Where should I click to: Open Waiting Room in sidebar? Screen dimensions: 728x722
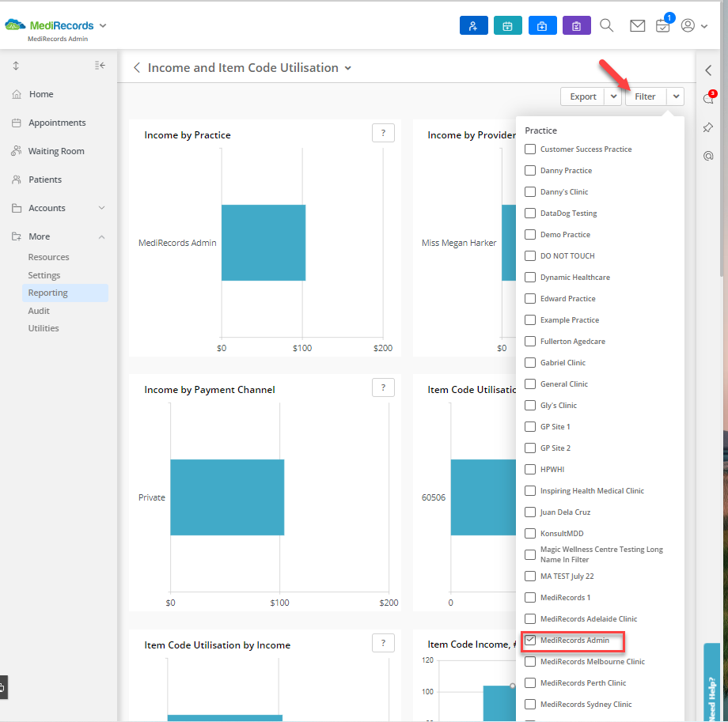[56, 151]
